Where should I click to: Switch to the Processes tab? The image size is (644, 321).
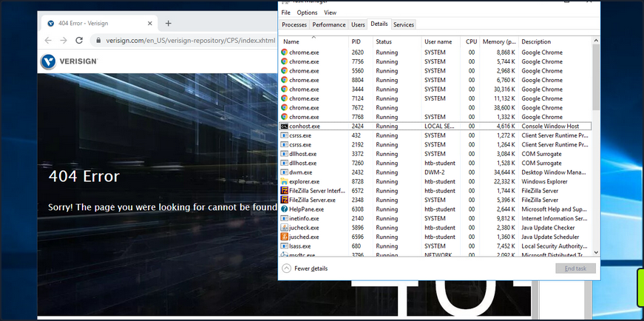point(294,24)
